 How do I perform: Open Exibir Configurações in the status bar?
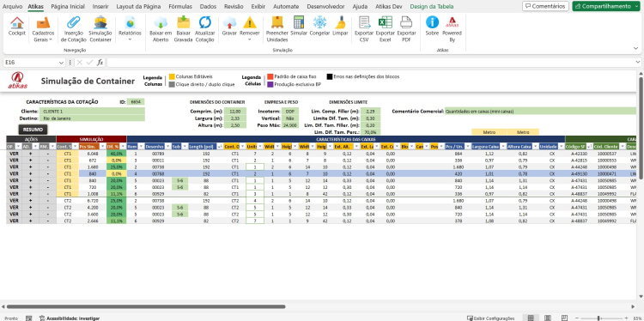(491, 318)
